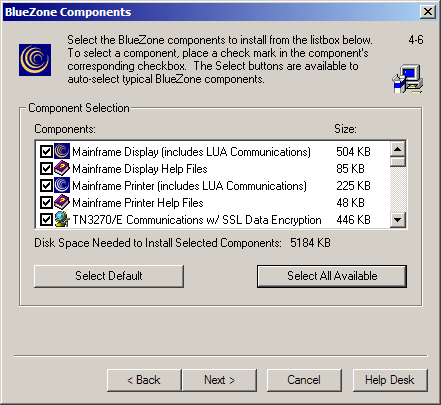Click the Mainframe Display swirl icon
Viewport: 441px width, 405px height.
pyautogui.click(x=62, y=151)
